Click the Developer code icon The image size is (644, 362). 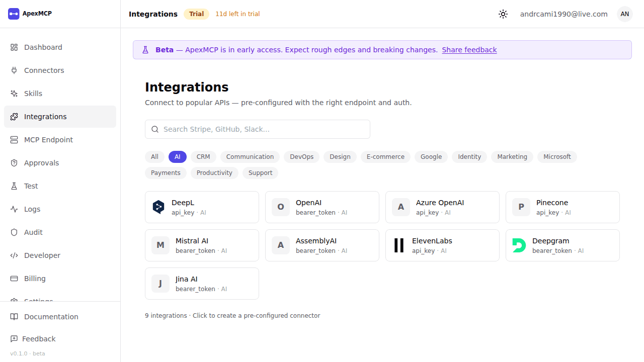[x=14, y=255]
